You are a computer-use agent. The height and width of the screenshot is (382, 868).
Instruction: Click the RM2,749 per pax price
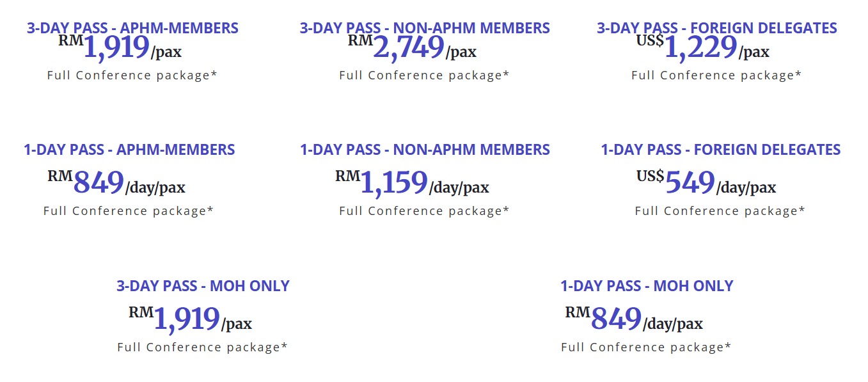[x=412, y=49]
